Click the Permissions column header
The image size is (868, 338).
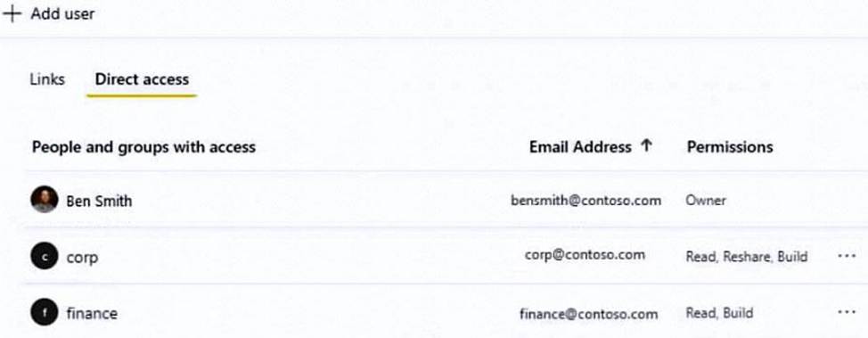point(730,147)
